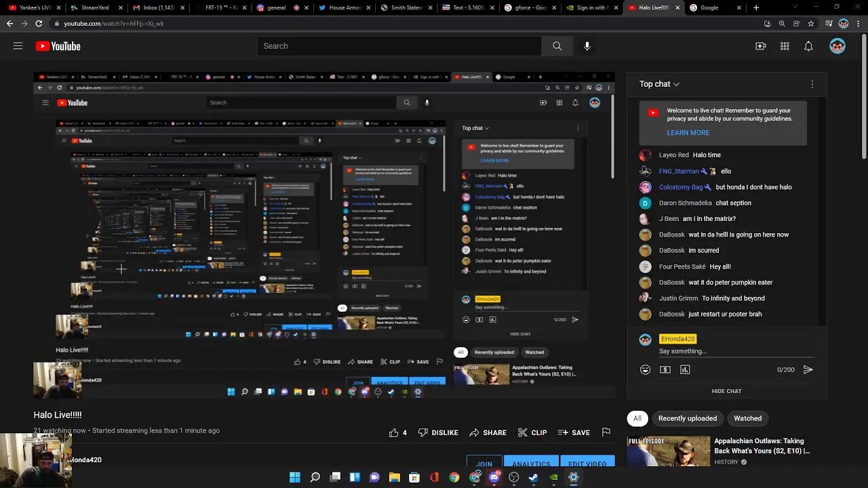Click Justin Grimm's chat username
Screen dimensions: 868x488
click(x=678, y=298)
